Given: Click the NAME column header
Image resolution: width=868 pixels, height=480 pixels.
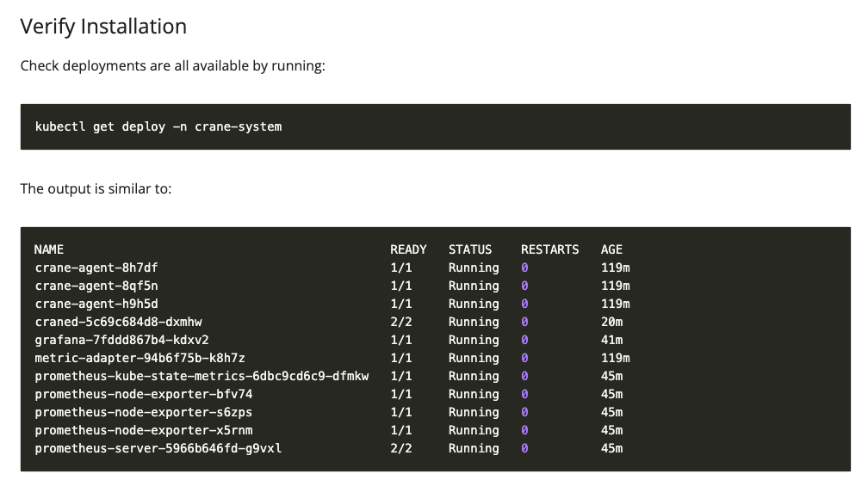Looking at the screenshot, I should pos(49,249).
